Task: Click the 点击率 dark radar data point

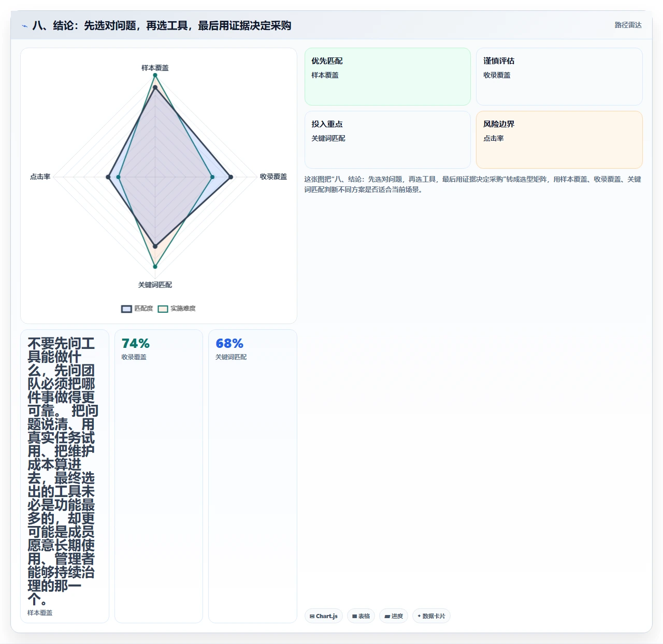Action: click(108, 177)
